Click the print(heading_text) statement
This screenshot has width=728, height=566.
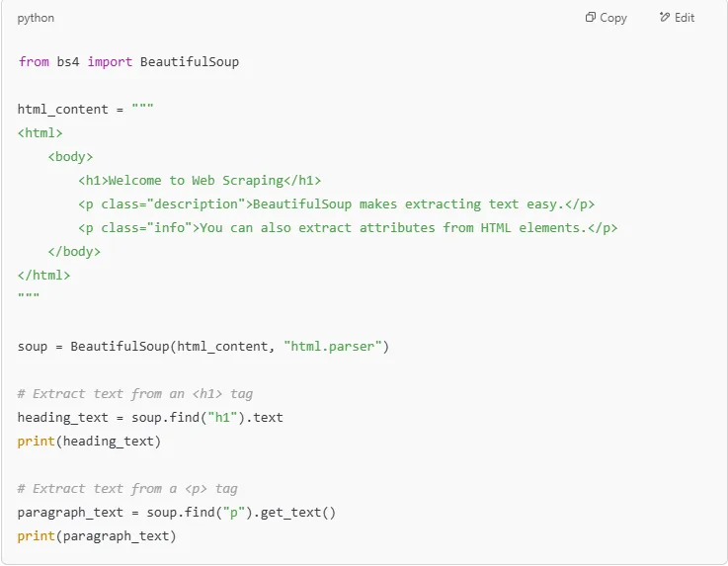pos(89,441)
